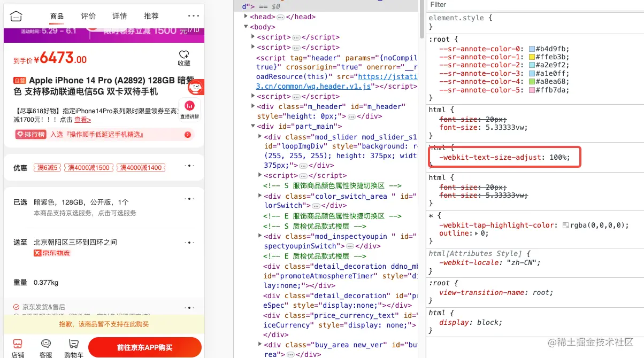Expand the mod_inspectyoupin div node

(260, 236)
